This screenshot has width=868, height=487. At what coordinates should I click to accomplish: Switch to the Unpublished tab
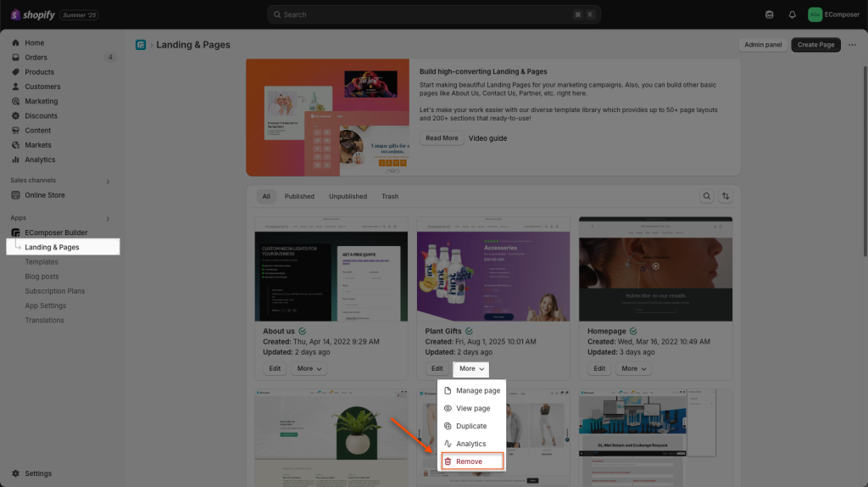(x=348, y=196)
